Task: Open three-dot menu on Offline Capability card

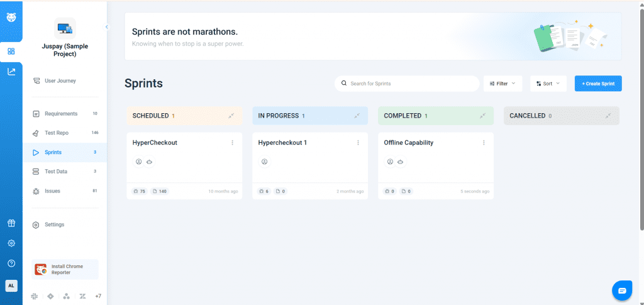Action: (x=484, y=143)
